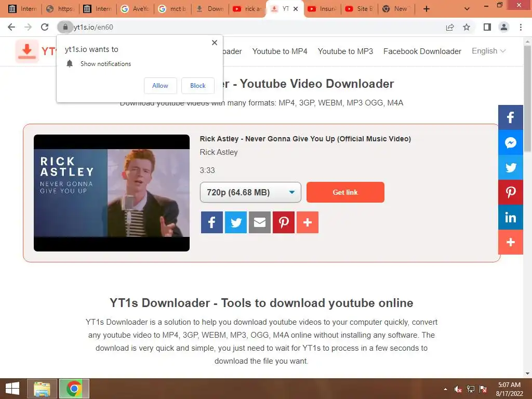
Task: Open the 720p (64.68 MB) quality dropdown
Action: [250, 192]
